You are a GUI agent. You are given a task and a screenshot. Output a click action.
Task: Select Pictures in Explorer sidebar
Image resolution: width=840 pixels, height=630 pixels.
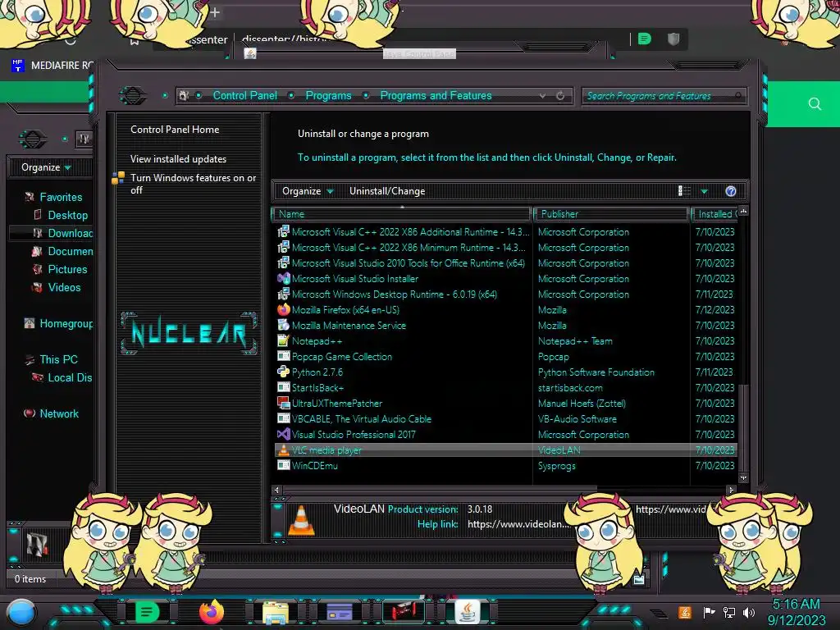coord(67,269)
